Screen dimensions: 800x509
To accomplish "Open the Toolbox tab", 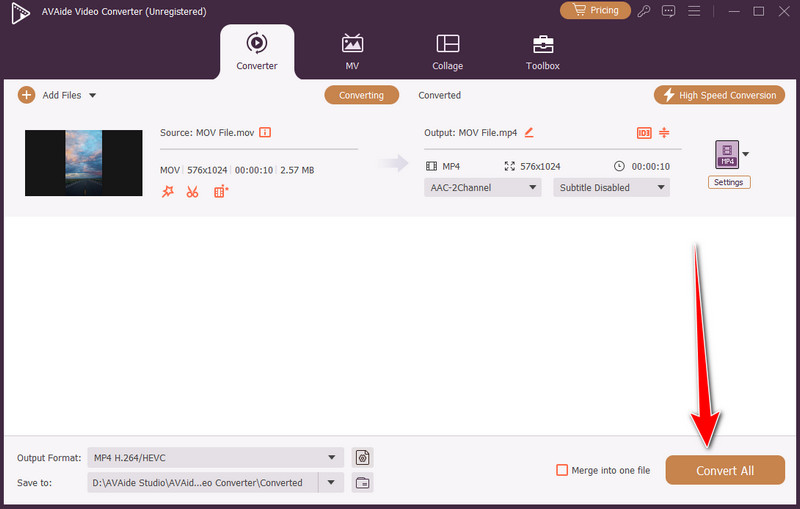I will (x=543, y=52).
